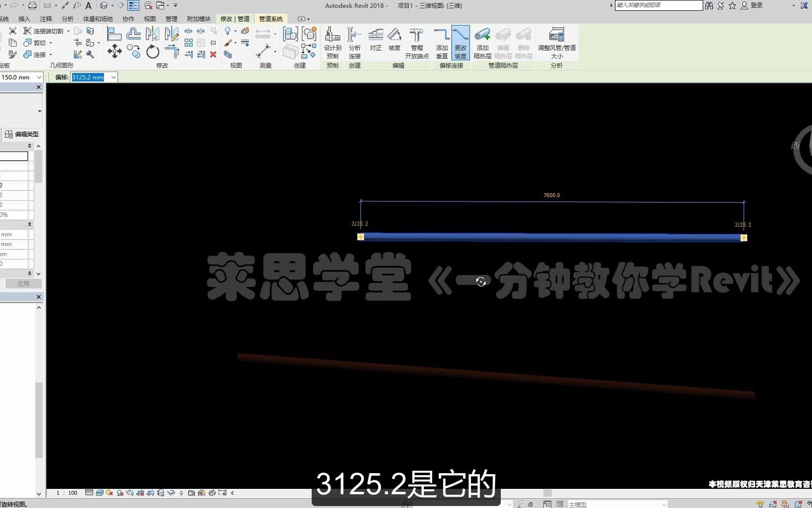
Task: Select 添加隔热层 to add insulation
Action: (x=482, y=43)
